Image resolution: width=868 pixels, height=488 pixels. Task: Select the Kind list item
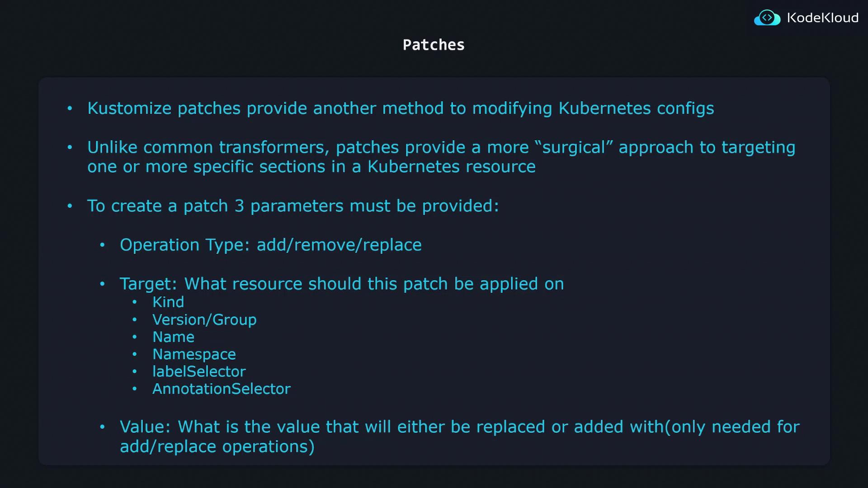168,302
